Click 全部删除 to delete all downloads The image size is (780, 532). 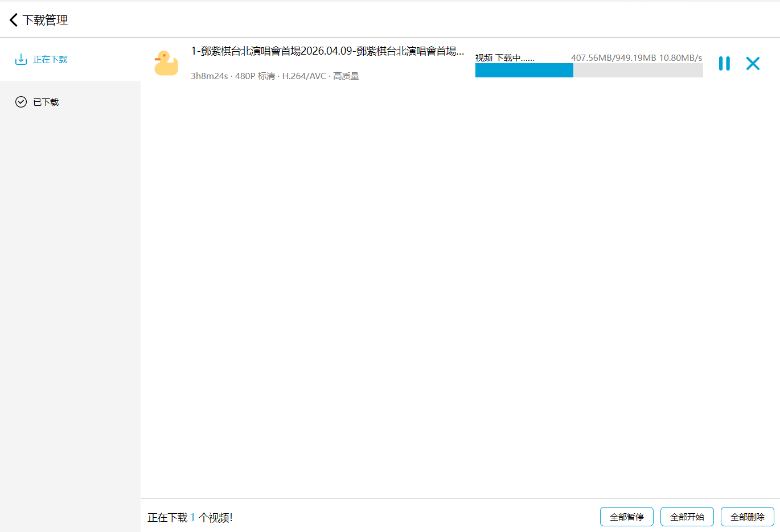pos(747,517)
